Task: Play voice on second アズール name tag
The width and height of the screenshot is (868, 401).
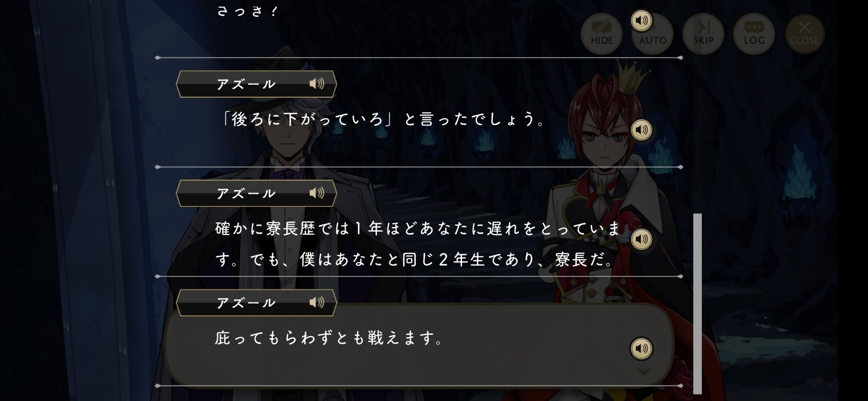Action: [x=317, y=193]
